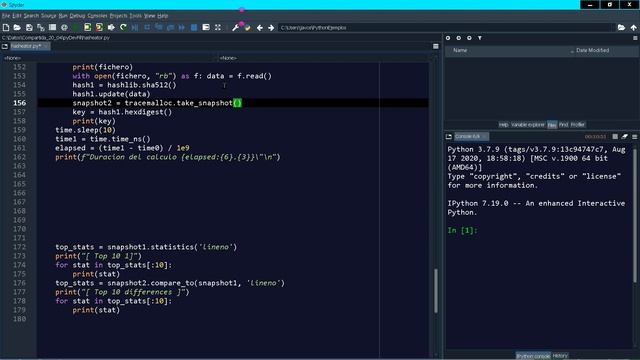
Task: Click the editor vertical scrollbar thumb
Action: tap(436, 291)
